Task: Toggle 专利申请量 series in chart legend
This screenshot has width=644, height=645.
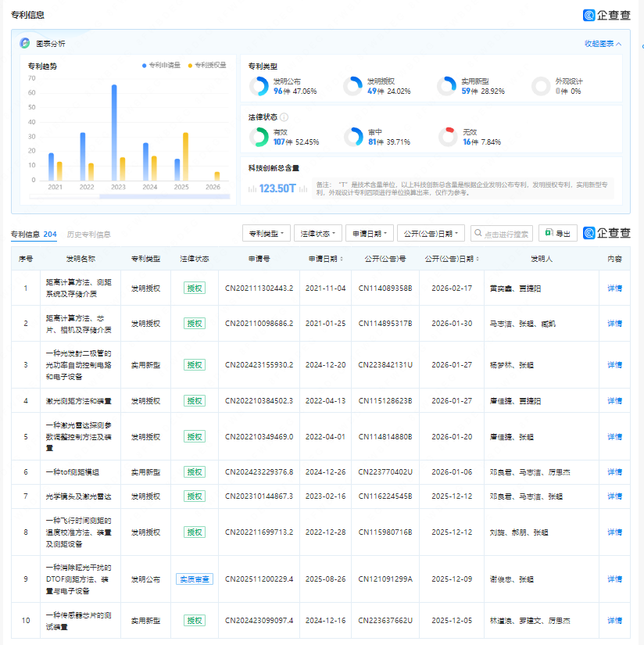Action: (x=161, y=66)
